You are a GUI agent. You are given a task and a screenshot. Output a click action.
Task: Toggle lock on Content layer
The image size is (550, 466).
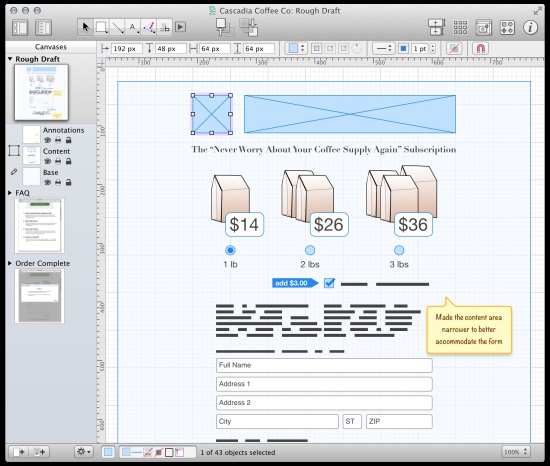pos(68,161)
